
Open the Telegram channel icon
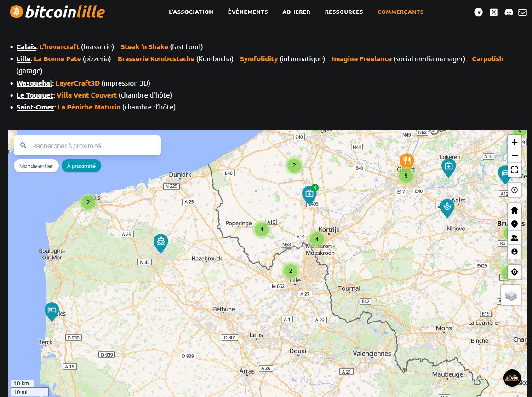(478, 12)
